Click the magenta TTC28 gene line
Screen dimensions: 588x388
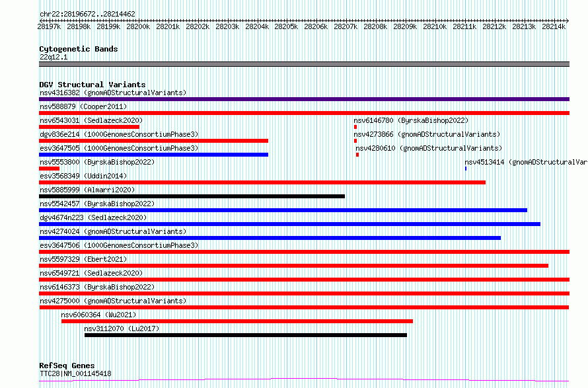(x=304, y=380)
